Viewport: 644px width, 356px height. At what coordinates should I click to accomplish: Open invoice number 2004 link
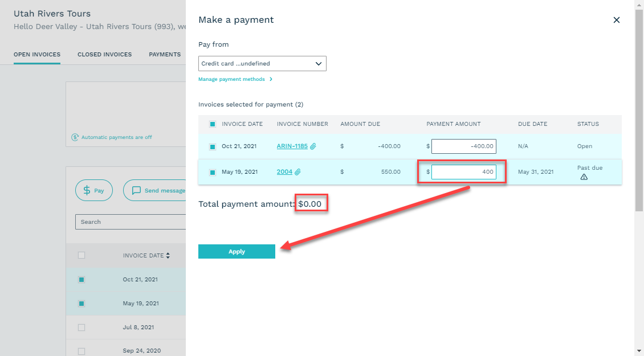coord(284,172)
